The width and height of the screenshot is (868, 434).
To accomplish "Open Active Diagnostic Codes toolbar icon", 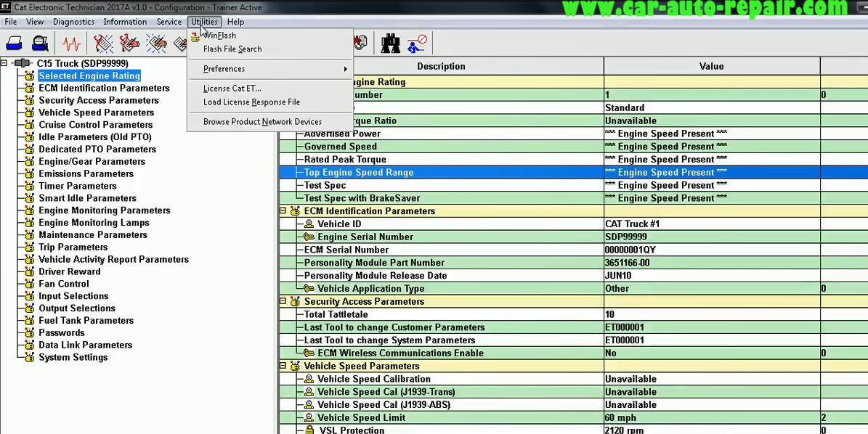I will [103, 43].
